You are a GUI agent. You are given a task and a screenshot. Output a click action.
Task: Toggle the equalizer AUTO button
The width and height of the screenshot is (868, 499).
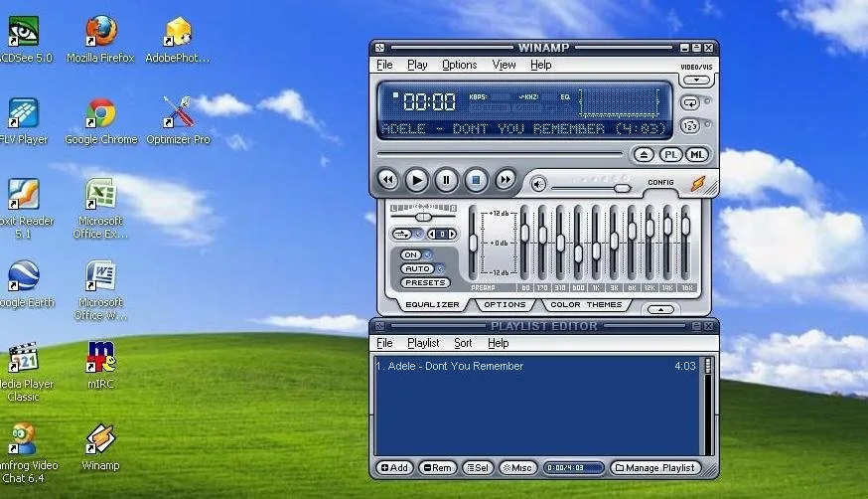coord(417,268)
